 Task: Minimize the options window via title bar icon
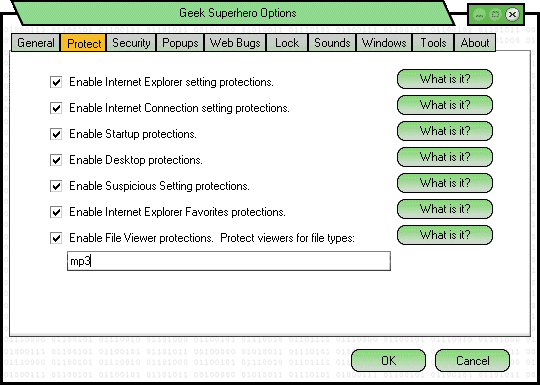[x=479, y=14]
